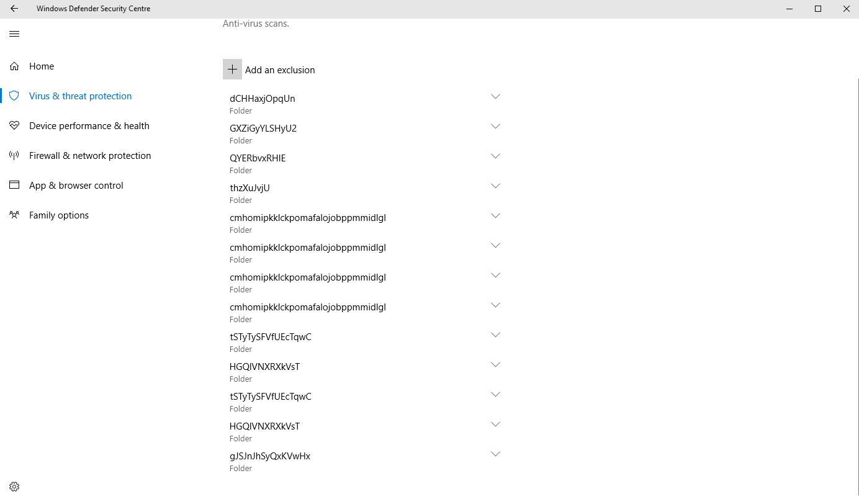Click the Add an exclusion label
Image resolution: width=859 pixels, height=504 pixels.
point(280,70)
